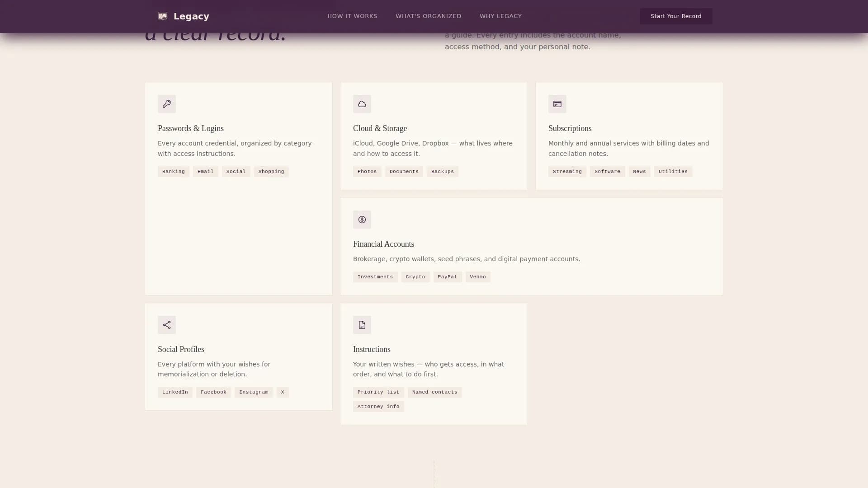Open HOW IT WORKS in the navigation

(352, 16)
